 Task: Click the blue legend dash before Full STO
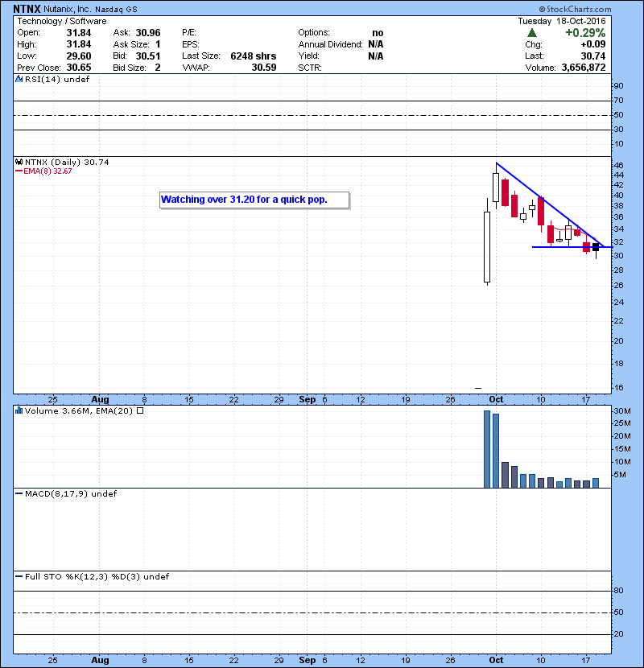19,577
